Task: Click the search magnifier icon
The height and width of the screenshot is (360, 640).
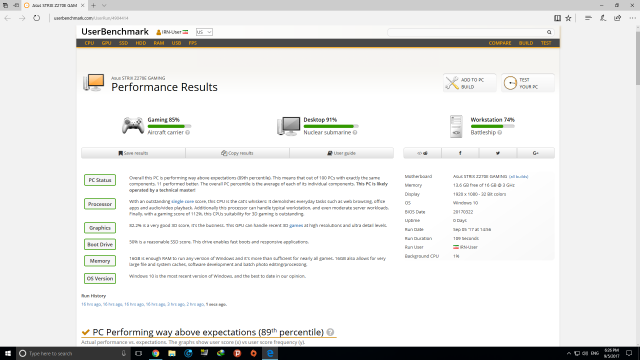Action: 549,32
